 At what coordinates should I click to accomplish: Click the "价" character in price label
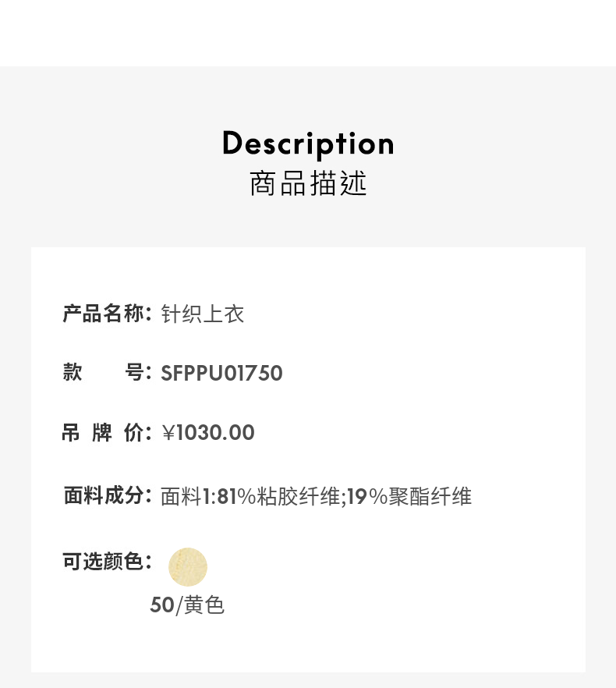(x=133, y=433)
